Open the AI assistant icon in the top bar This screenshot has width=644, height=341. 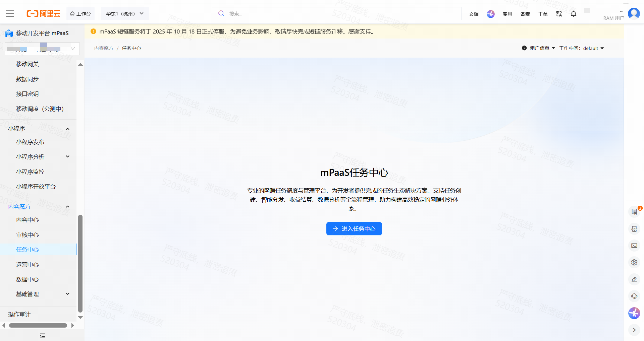[x=491, y=14]
